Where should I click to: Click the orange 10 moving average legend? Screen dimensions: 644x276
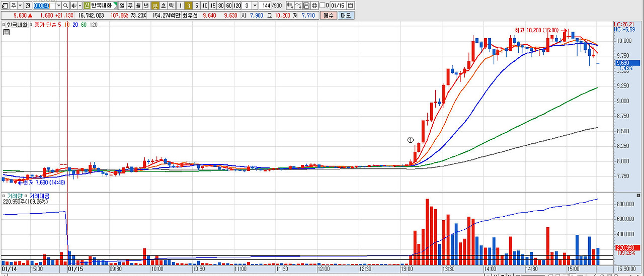point(67,25)
